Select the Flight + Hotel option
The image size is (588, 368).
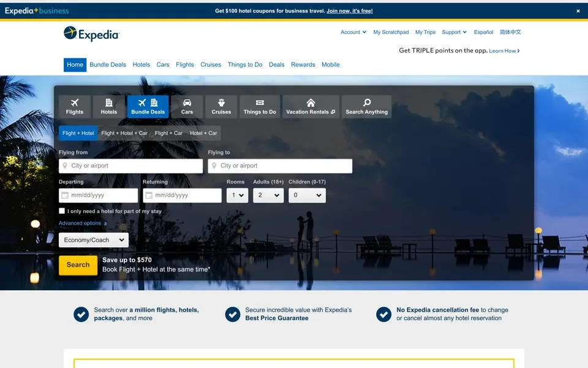tap(78, 133)
